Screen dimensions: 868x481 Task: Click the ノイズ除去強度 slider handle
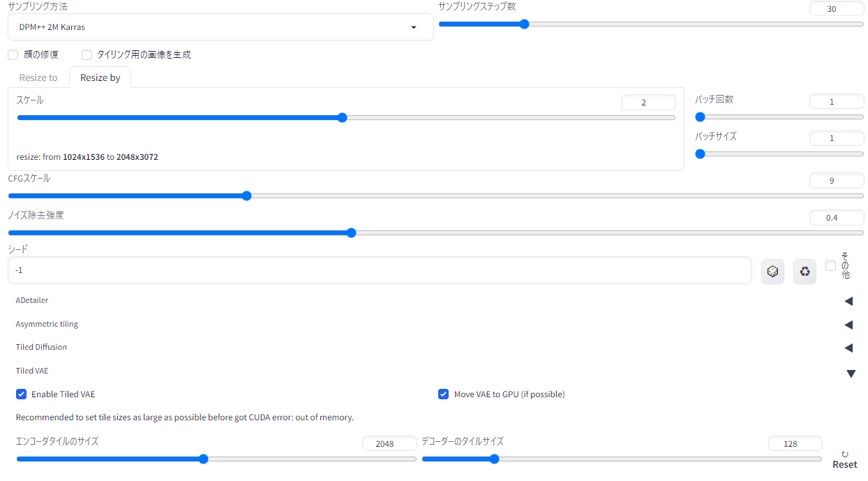(x=351, y=233)
